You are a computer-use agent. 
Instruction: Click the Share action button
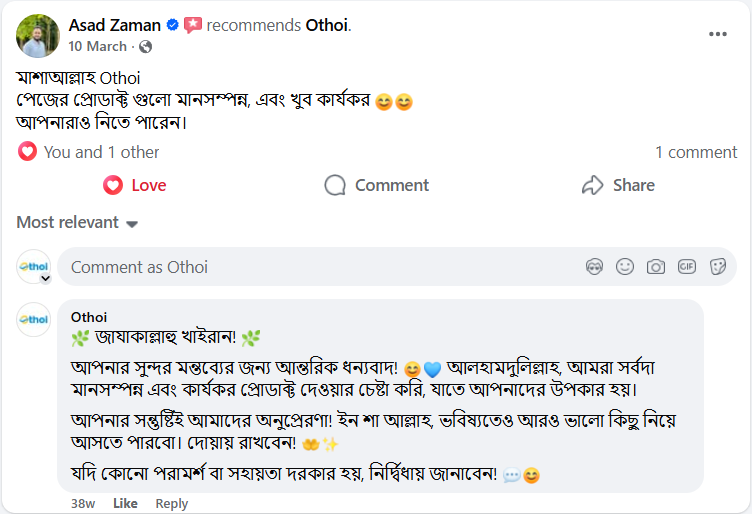pyautogui.click(x=618, y=185)
